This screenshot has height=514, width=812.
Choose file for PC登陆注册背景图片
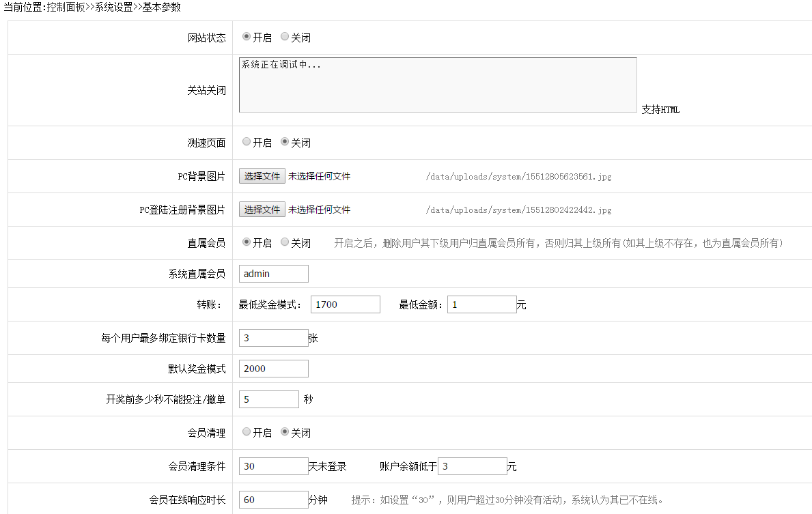click(x=262, y=210)
